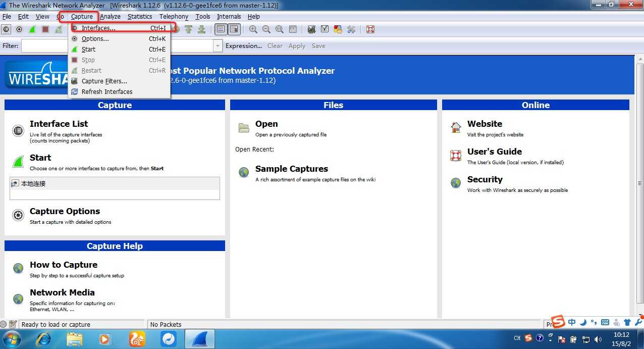Open the File menu
The image size is (644, 349).
click(7, 17)
